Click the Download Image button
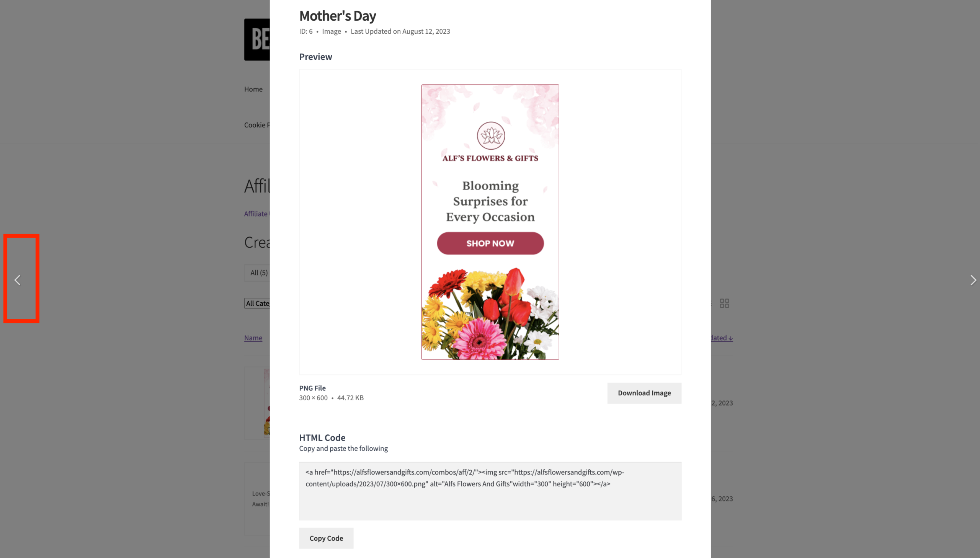The image size is (980, 558). pyautogui.click(x=644, y=393)
